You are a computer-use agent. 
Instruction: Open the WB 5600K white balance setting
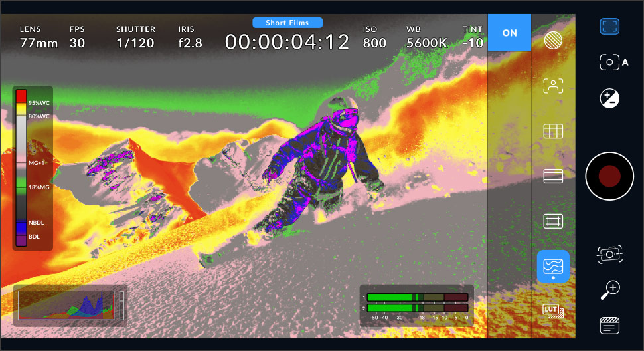click(x=422, y=37)
